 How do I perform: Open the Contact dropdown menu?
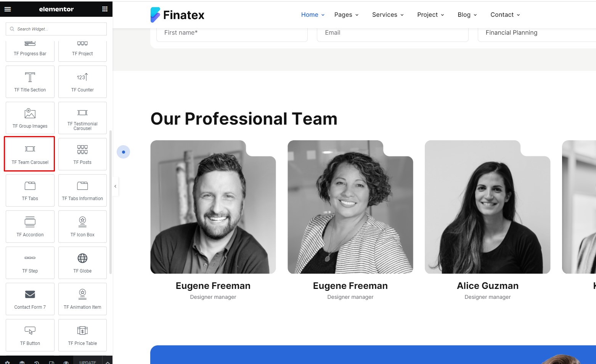coord(505,15)
